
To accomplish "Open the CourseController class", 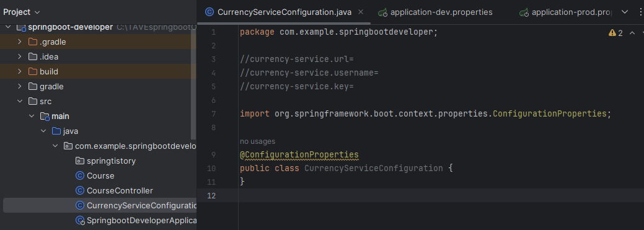I will (120, 190).
